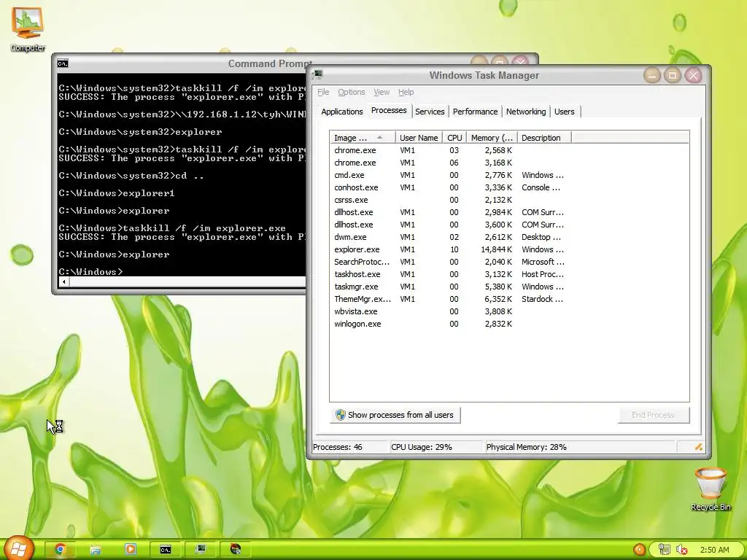Click the last colorful taskbar icon
747x560 pixels.
[x=236, y=549]
